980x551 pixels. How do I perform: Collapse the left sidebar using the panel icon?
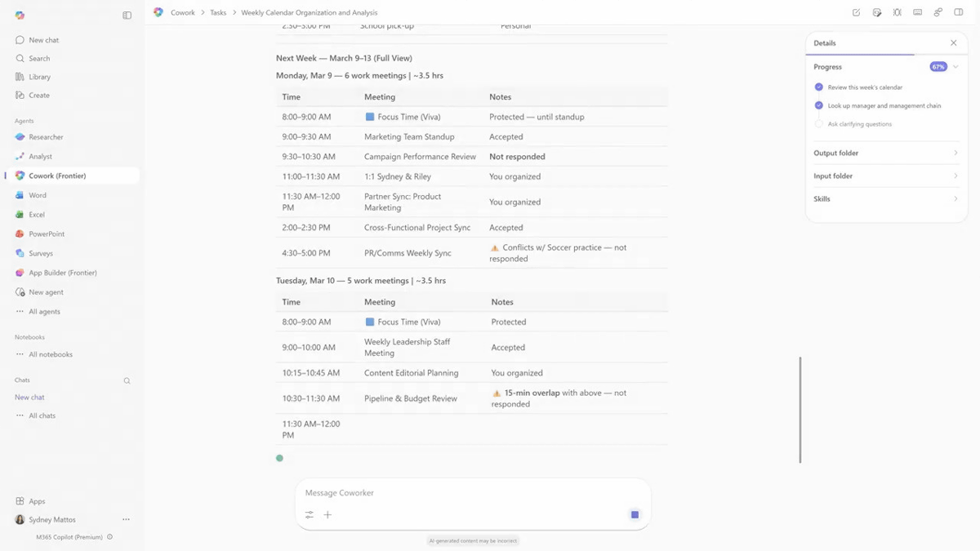coord(127,16)
